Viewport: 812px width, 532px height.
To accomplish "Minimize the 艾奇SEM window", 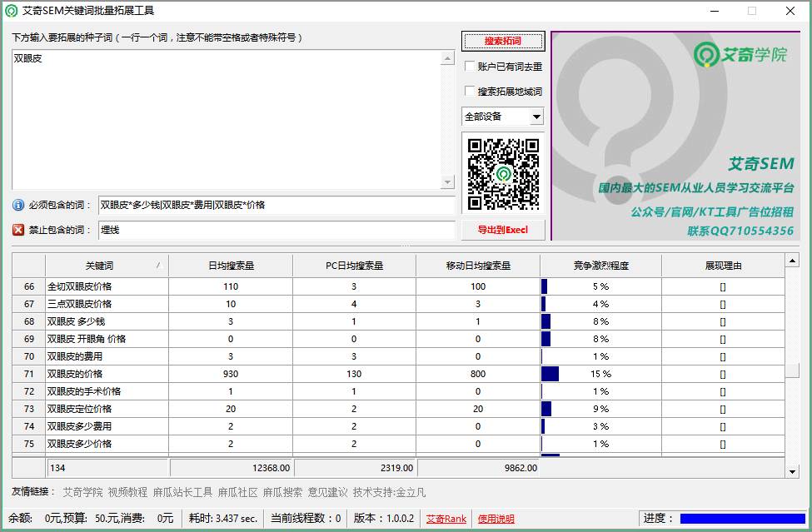I will (715, 11).
